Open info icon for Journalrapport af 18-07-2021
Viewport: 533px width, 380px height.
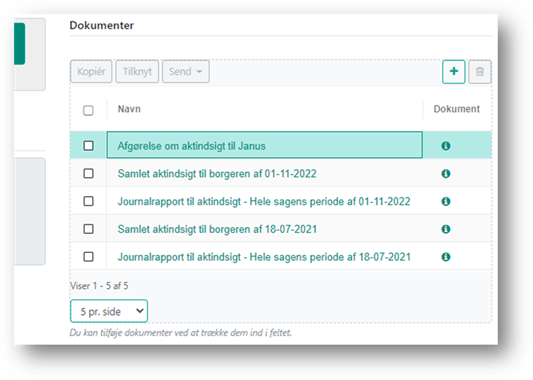(x=446, y=257)
